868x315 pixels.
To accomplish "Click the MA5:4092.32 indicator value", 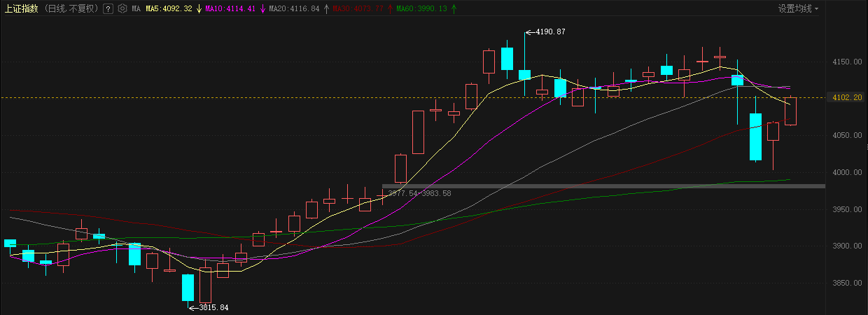I will point(169,9).
